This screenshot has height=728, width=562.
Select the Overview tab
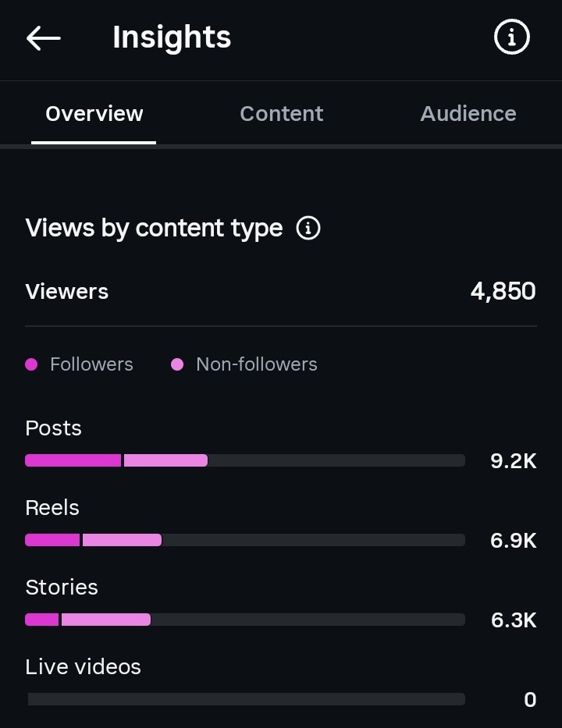tap(94, 114)
